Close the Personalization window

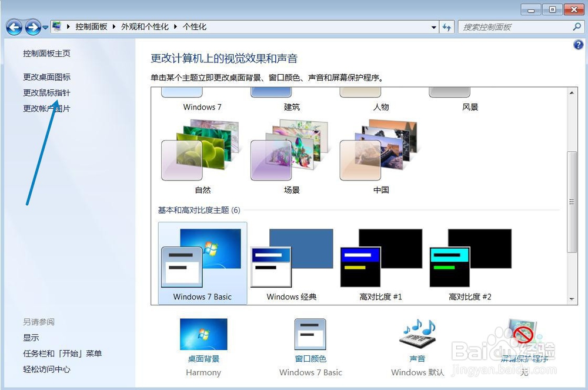[574, 9]
